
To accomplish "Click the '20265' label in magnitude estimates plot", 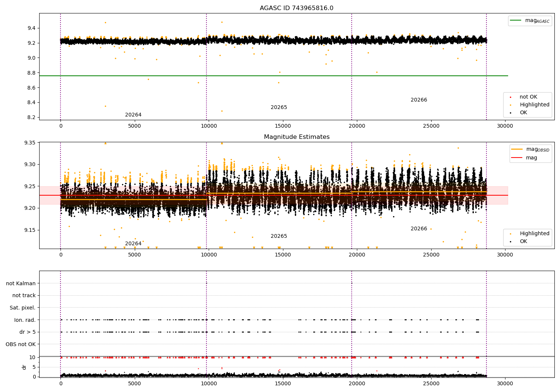I will coord(279,236).
